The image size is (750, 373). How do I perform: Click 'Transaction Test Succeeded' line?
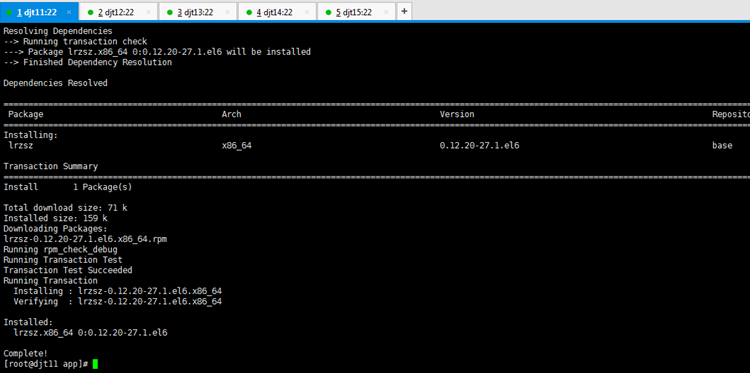pyautogui.click(x=68, y=270)
